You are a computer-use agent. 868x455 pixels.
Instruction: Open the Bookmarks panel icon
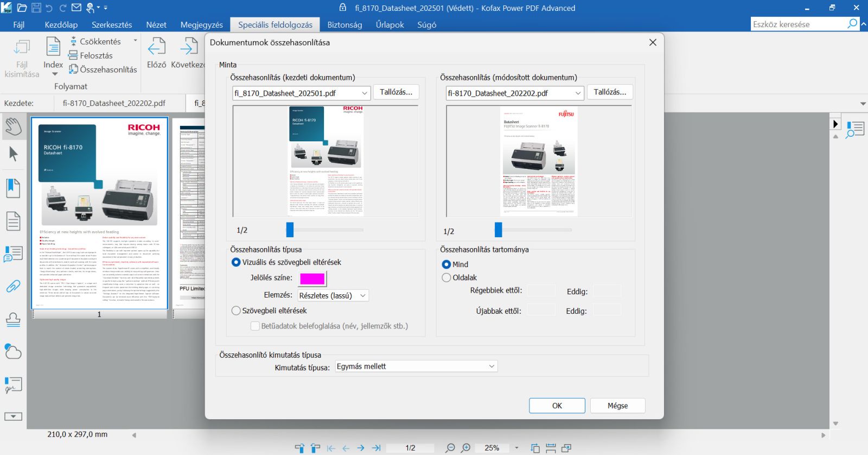point(13,188)
